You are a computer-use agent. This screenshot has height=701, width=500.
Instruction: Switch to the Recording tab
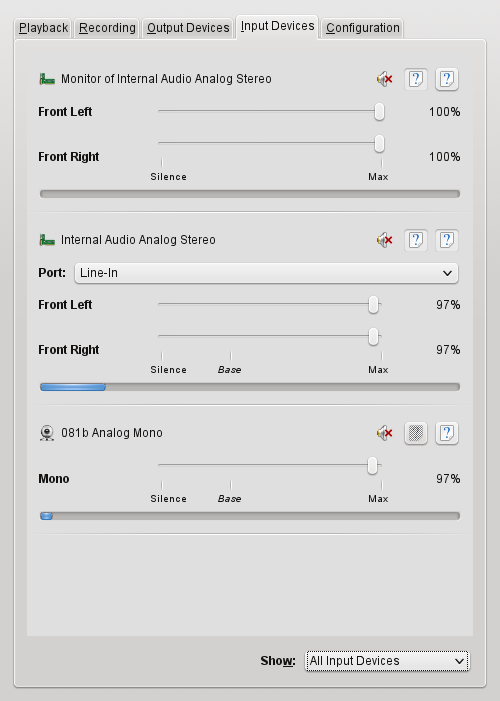[x=107, y=28]
